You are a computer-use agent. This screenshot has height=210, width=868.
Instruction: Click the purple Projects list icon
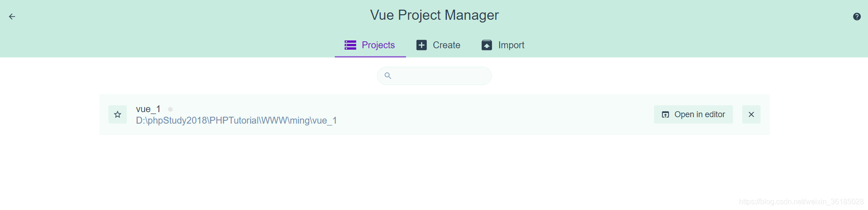pyautogui.click(x=350, y=45)
